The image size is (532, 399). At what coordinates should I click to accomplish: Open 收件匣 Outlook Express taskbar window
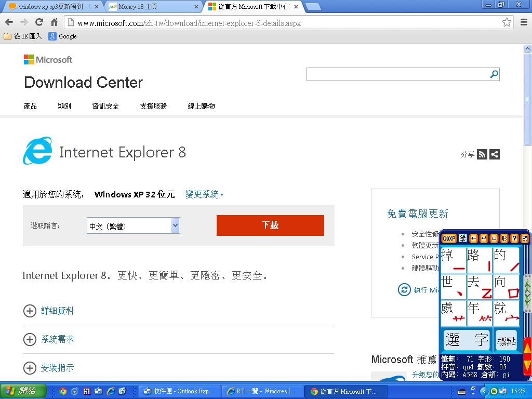click(x=179, y=391)
